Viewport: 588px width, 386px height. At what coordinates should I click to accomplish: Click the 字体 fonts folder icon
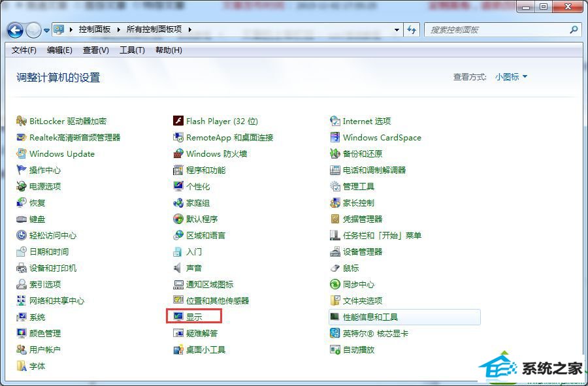click(22, 366)
